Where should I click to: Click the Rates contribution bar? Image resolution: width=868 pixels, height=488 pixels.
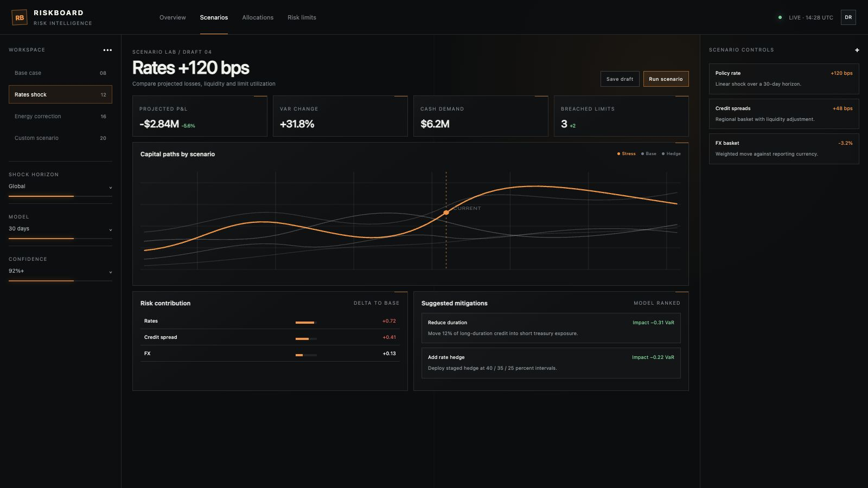[x=306, y=323]
